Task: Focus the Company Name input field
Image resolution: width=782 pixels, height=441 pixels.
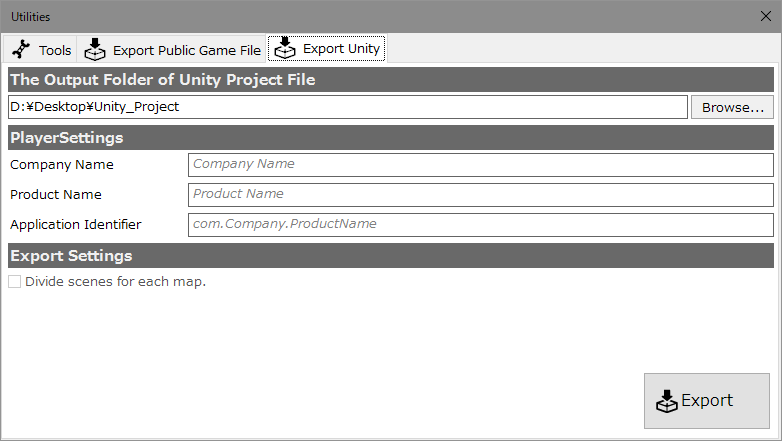Action: [x=481, y=165]
